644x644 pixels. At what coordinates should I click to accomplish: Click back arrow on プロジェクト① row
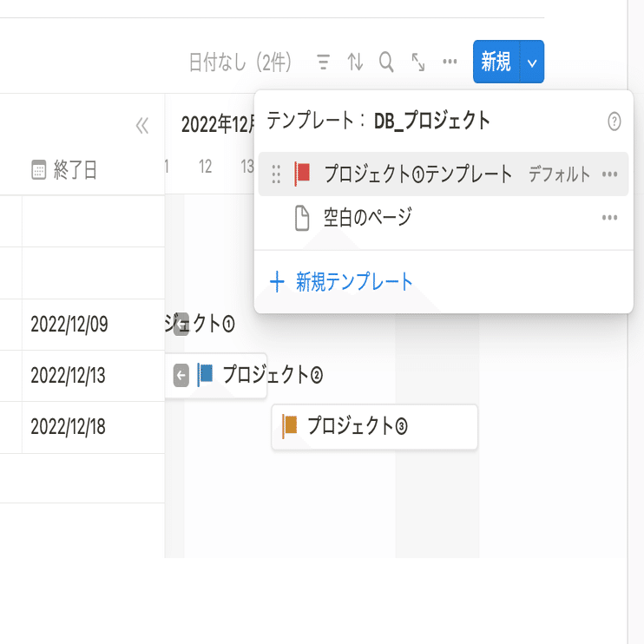pos(181,324)
